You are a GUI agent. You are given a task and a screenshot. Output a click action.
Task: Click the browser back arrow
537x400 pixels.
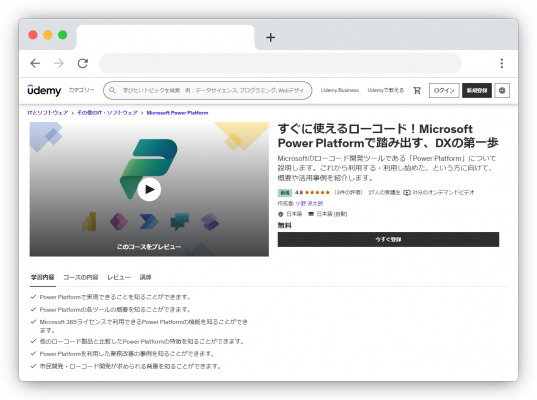[35, 63]
